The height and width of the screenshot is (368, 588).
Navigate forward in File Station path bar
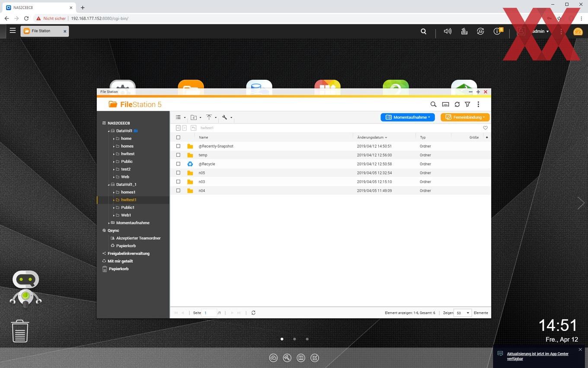(184, 128)
